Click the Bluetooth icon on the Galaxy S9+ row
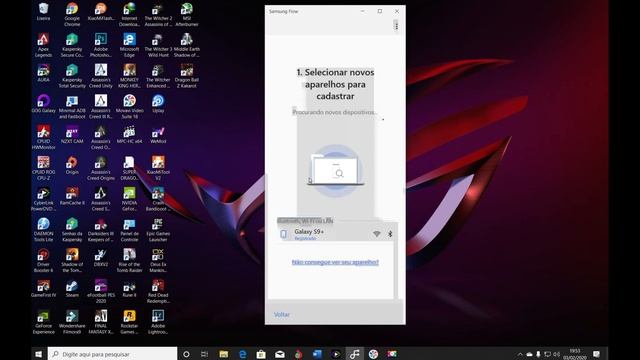The width and height of the screenshot is (640, 360). coord(390,234)
